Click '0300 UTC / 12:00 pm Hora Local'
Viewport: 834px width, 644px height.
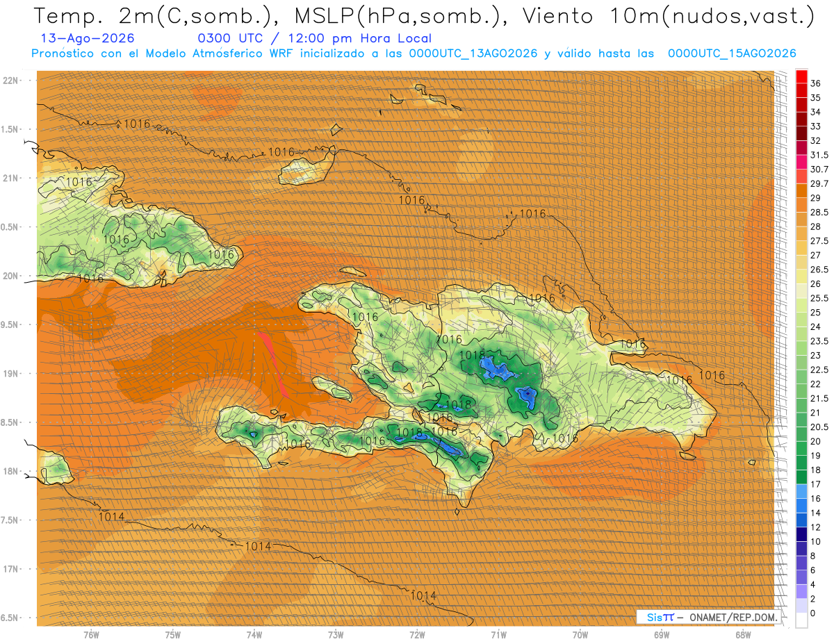point(314,38)
